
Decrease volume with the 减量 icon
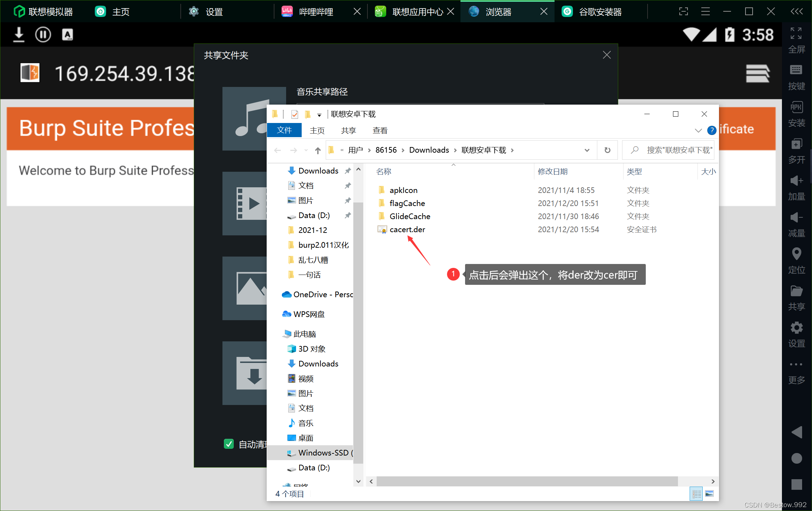(796, 217)
